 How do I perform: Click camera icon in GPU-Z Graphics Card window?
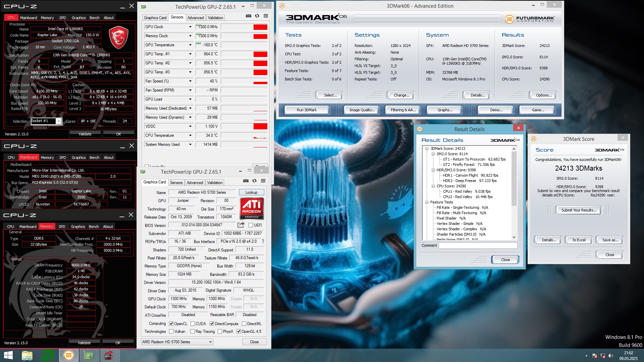point(246,181)
